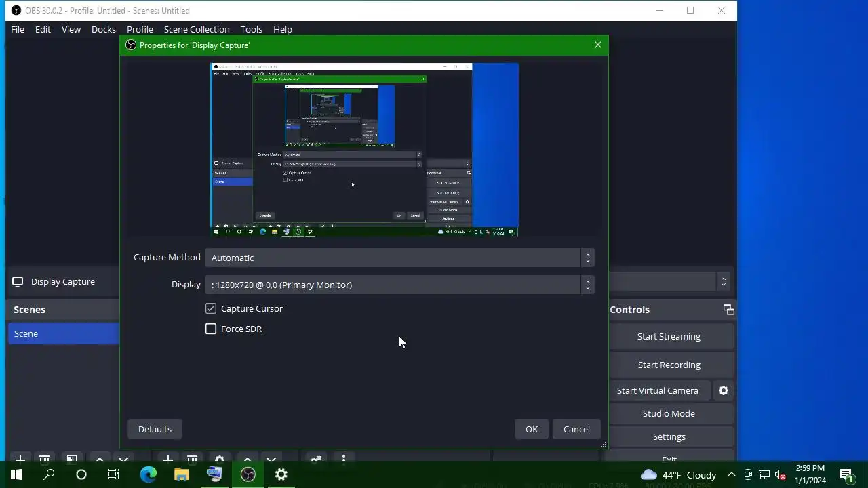The height and width of the screenshot is (488, 868).
Task: Open taskbar search magnifier
Action: click(49, 474)
